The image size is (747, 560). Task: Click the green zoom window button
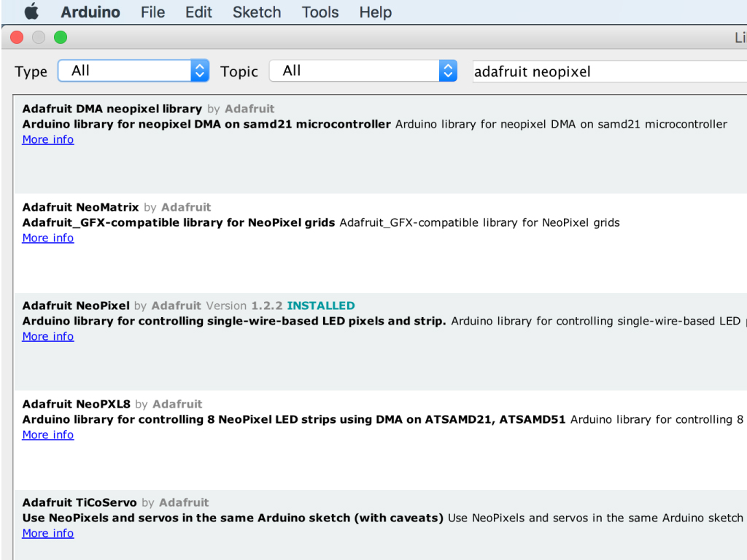[61, 37]
